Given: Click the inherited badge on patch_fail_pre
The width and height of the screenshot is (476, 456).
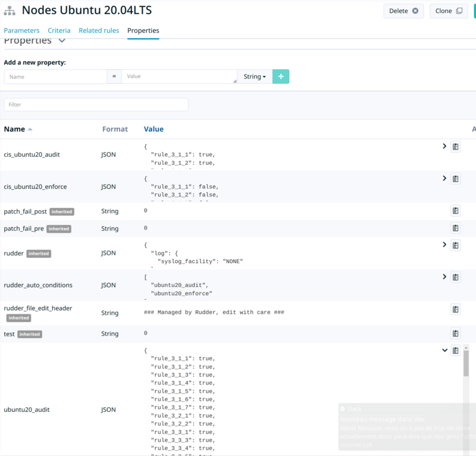Looking at the screenshot, I should (59, 229).
